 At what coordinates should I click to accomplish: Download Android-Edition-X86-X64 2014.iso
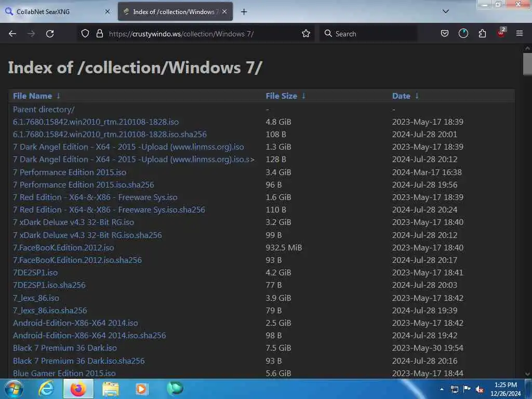(x=75, y=323)
